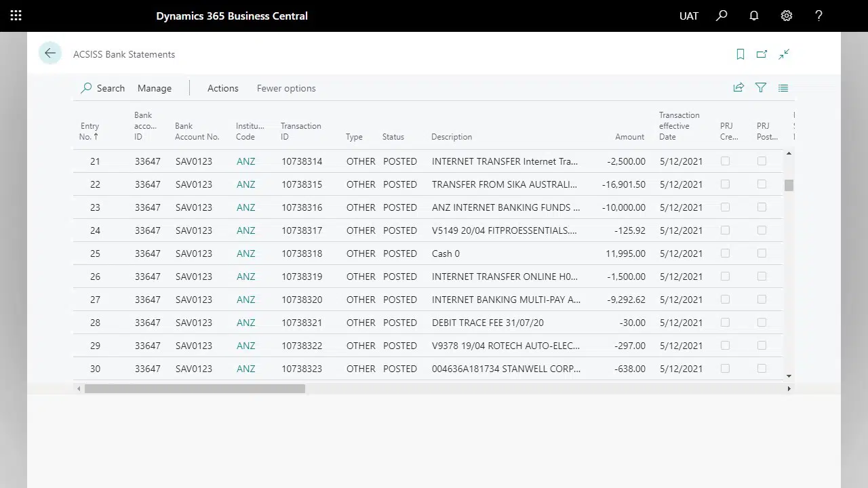Click the UAT environment label
This screenshot has width=868, height=488.
coord(689,16)
